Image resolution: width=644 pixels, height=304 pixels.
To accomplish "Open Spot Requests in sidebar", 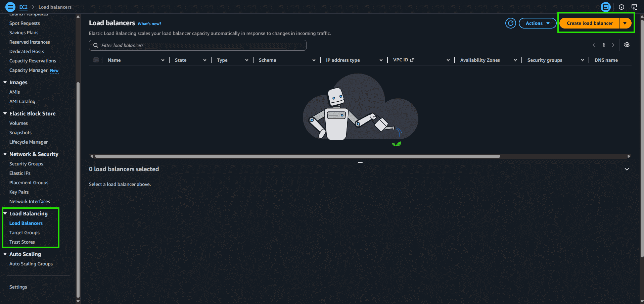I will (25, 23).
